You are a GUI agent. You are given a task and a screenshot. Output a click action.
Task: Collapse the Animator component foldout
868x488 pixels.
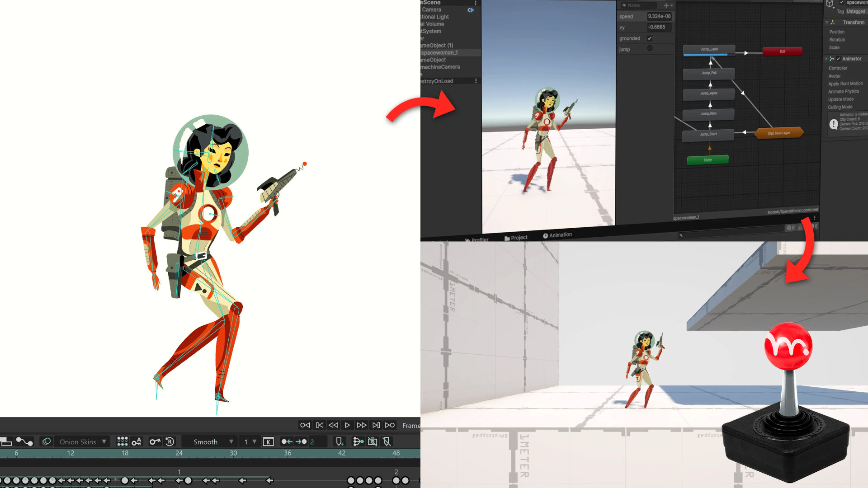(826, 59)
